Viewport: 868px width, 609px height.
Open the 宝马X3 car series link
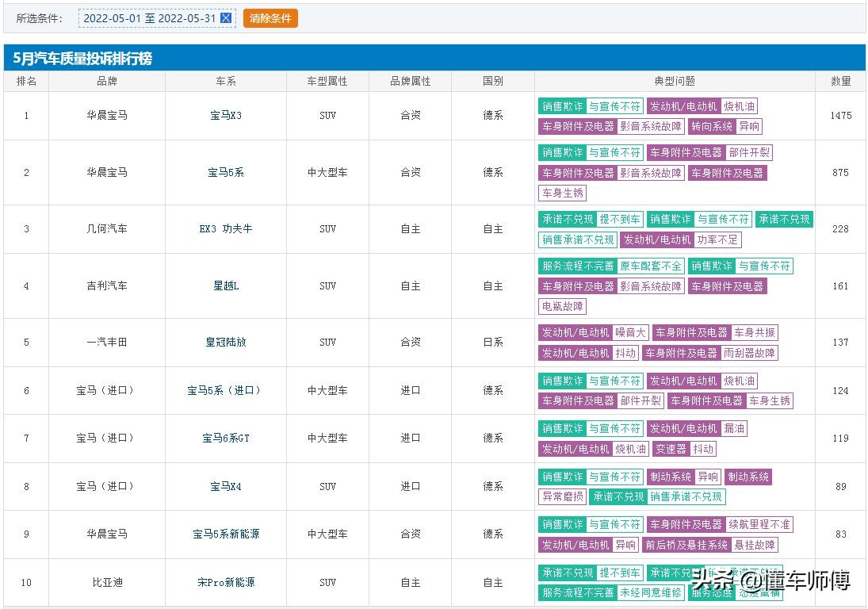pos(226,116)
